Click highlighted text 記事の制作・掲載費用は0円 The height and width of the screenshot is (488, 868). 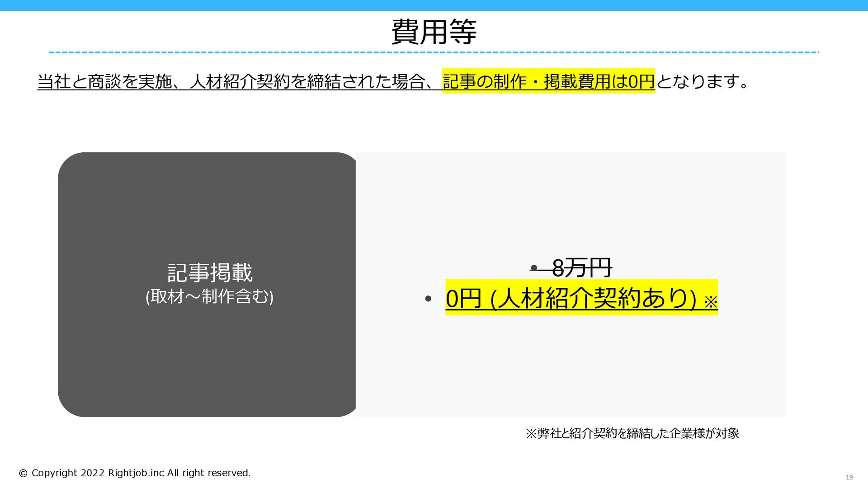pyautogui.click(x=548, y=81)
